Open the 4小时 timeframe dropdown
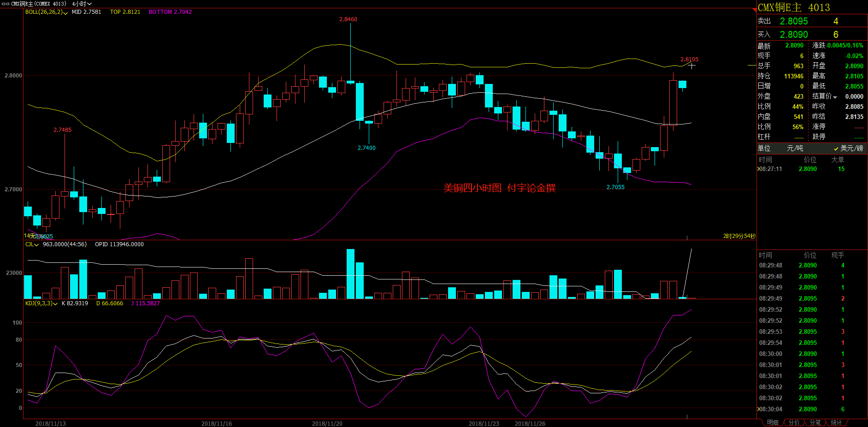Viewport: 868px width, 427px height. (82, 4)
